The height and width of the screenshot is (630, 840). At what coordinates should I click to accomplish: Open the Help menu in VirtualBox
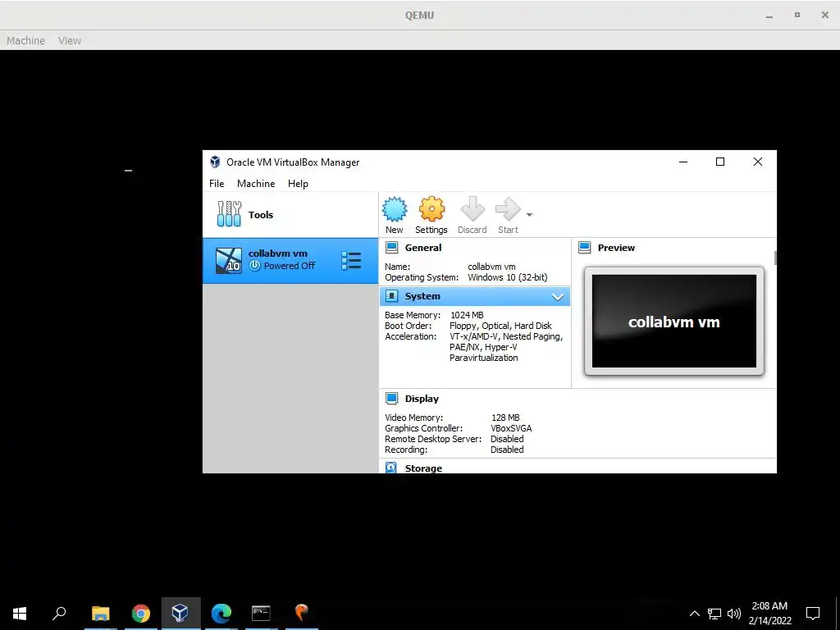tap(298, 184)
